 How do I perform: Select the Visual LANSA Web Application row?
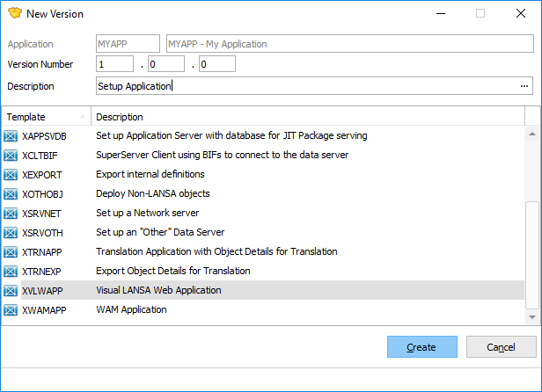tap(264, 291)
